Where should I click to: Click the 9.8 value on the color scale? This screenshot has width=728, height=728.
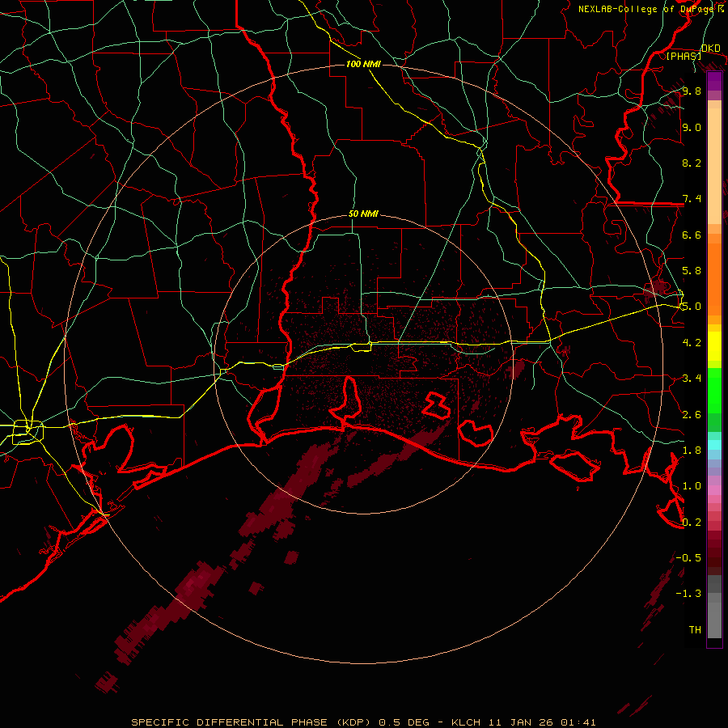point(692,91)
